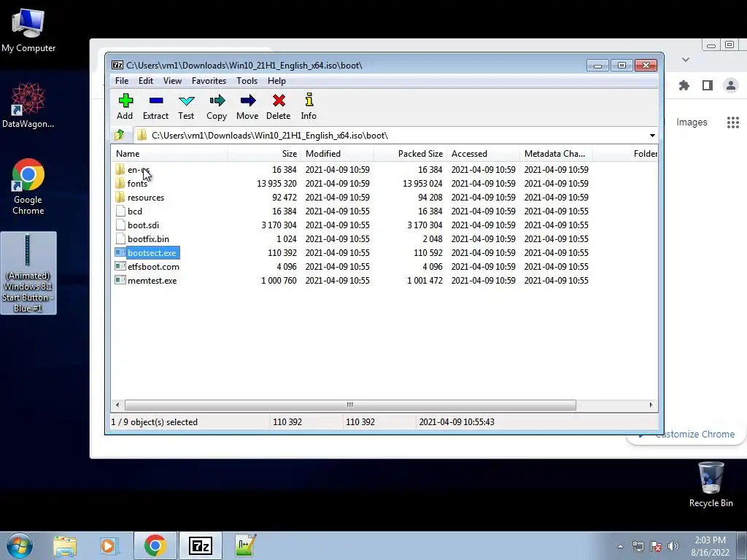Select the Recycle Bin icon

pos(711,484)
